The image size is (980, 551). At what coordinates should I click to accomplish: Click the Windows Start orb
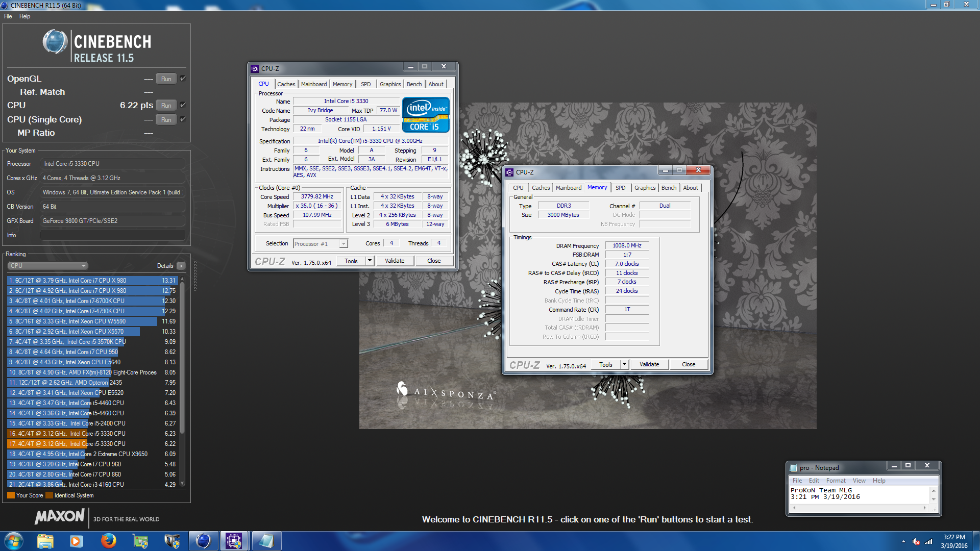tap(13, 541)
